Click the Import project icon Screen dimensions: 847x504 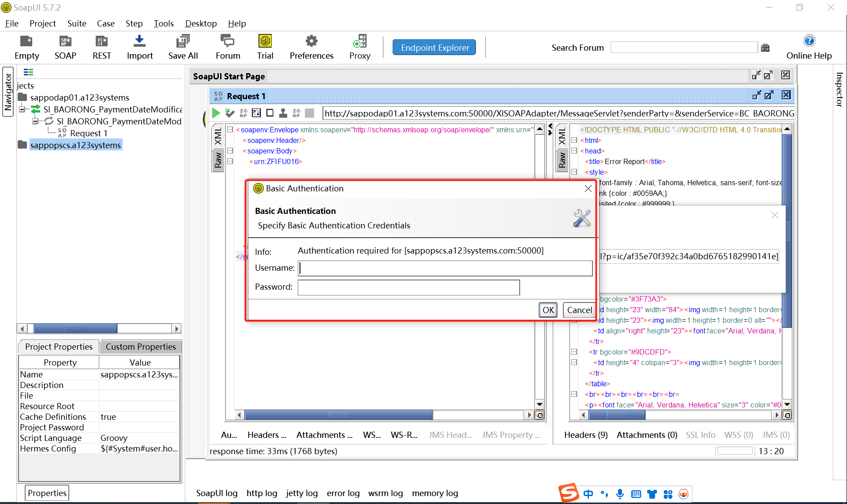pos(139,47)
